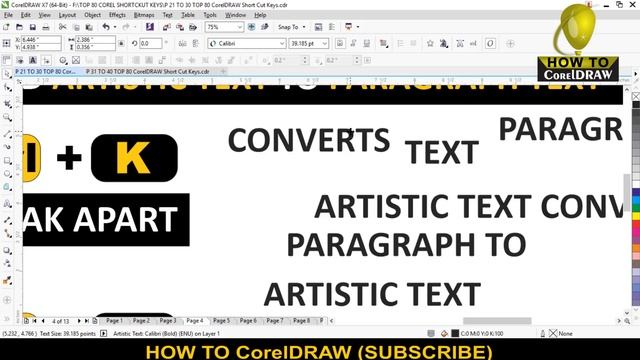Open the Object menu
Image resolution: width=640 pixels, height=360 pixels.
[x=92, y=15]
